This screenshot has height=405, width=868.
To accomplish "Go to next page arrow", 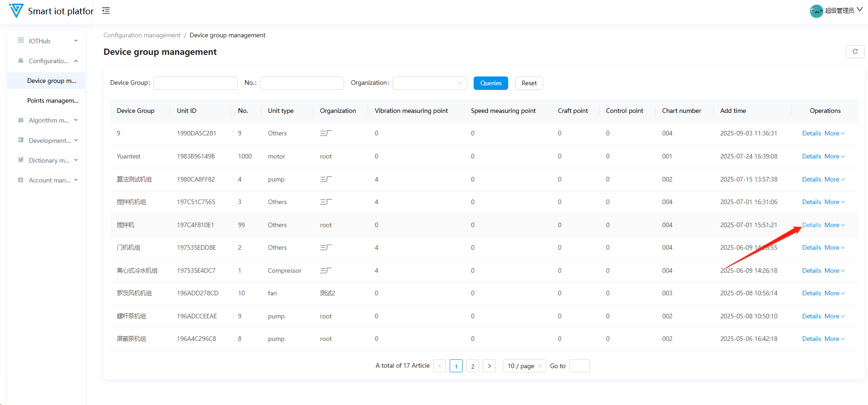I will coord(489,366).
